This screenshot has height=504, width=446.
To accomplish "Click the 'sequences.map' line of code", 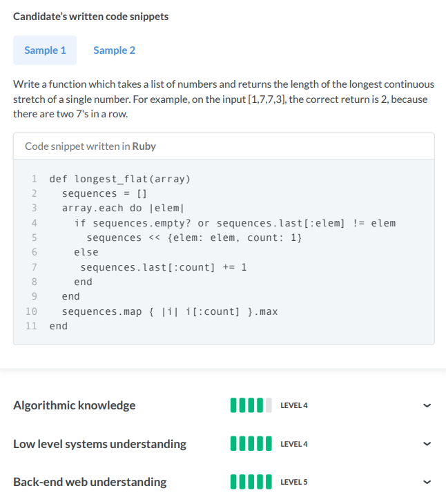I will coord(170,311).
